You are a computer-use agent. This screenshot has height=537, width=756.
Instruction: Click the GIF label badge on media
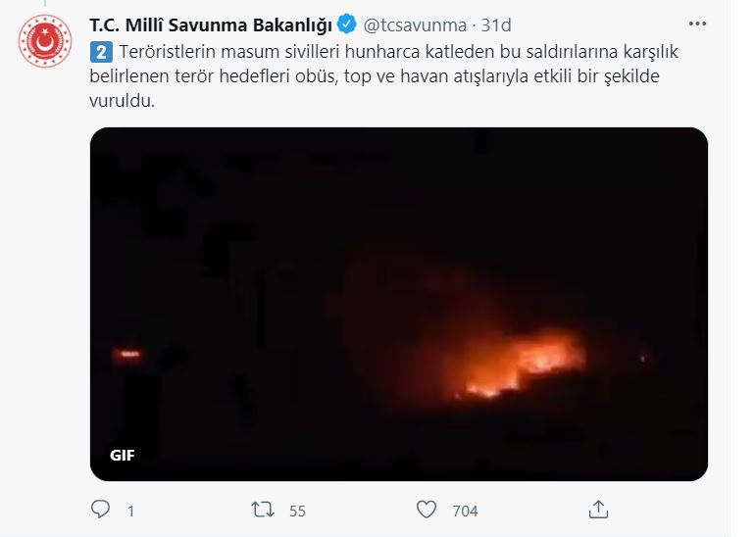coord(122,455)
